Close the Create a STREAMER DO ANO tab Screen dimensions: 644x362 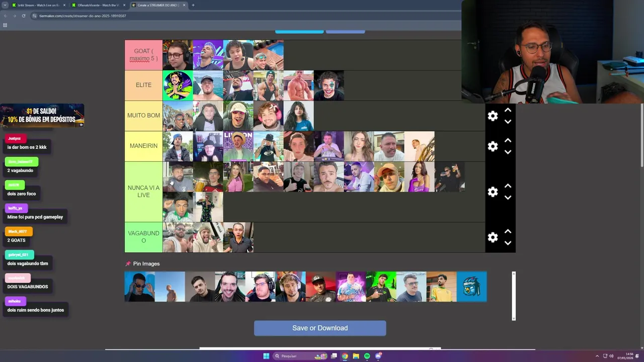coord(184,5)
